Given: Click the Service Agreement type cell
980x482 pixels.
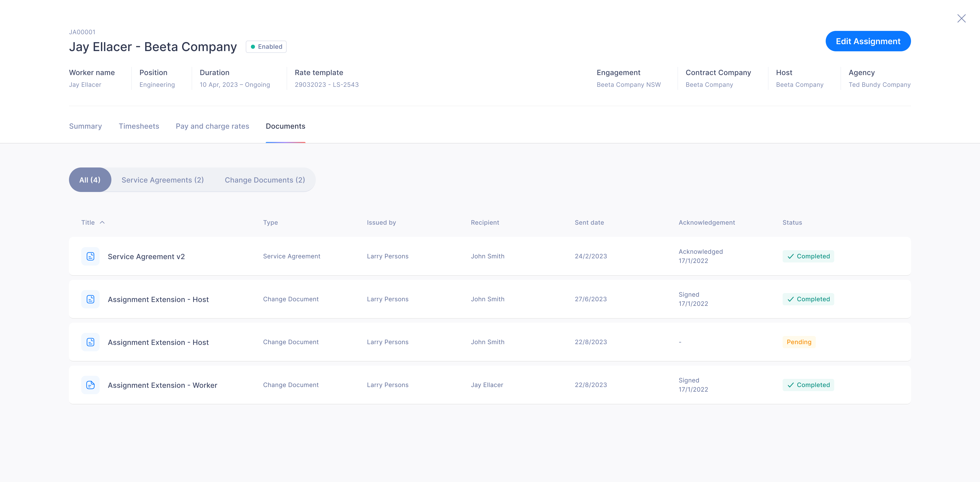Looking at the screenshot, I should click(x=291, y=256).
